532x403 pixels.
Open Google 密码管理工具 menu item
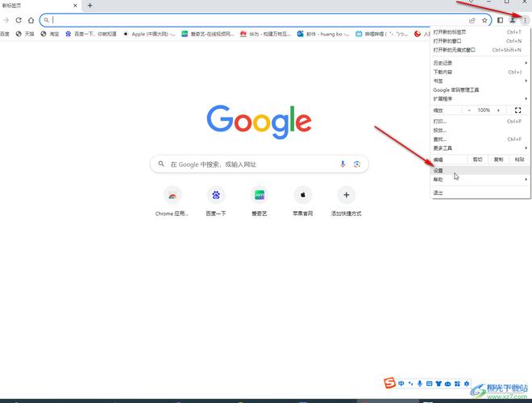coord(480,90)
